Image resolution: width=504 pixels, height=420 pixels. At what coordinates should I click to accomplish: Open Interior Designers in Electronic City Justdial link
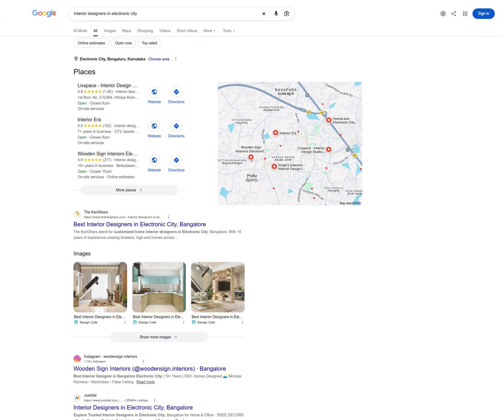[133, 407]
